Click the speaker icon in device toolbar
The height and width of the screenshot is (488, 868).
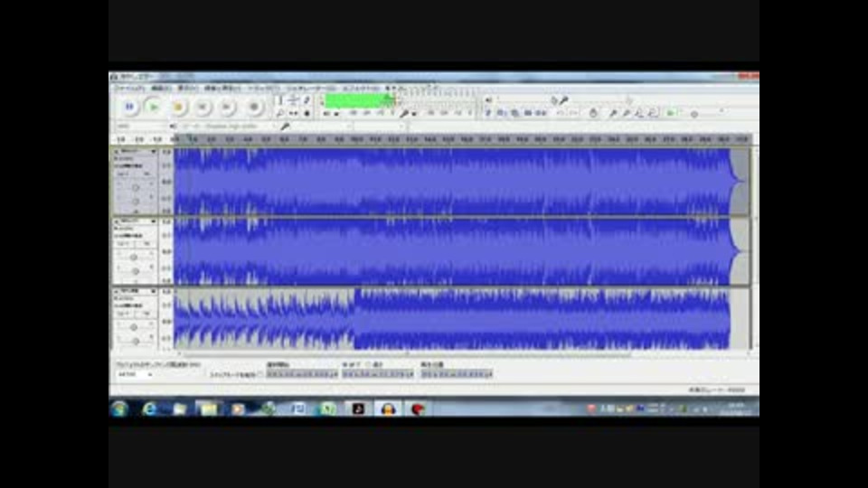pos(174,127)
